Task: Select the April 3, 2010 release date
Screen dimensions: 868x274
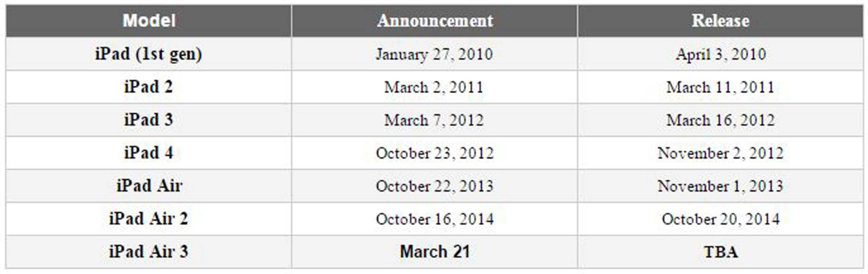Action: (x=720, y=54)
